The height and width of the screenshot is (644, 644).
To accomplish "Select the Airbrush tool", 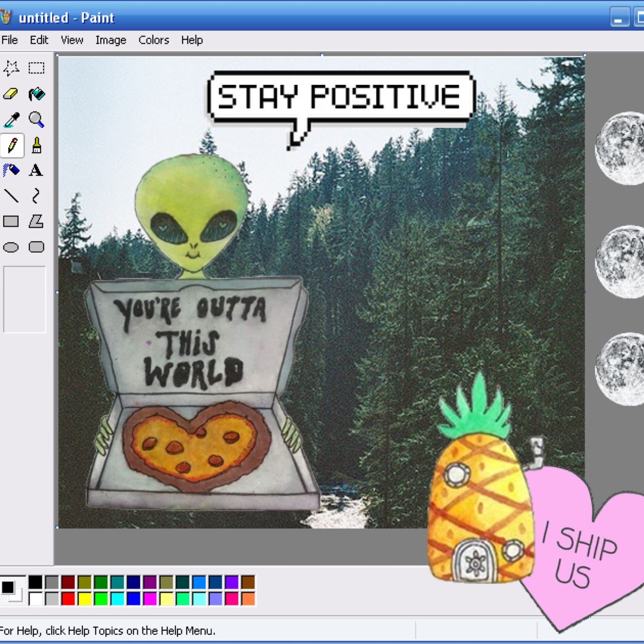I will coord(11,170).
